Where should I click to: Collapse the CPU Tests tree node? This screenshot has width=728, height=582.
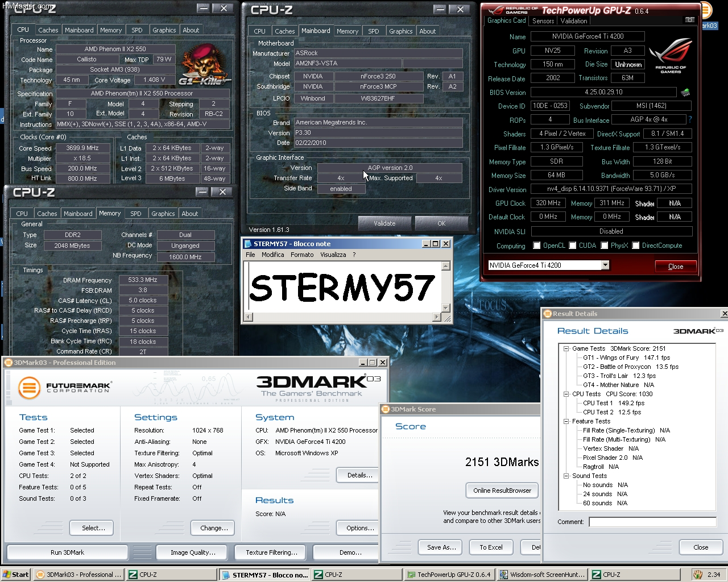click(566, 394)
